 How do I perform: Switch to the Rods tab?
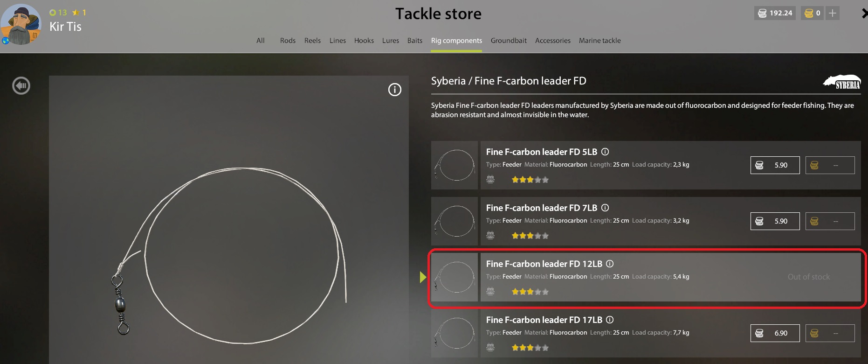point(288,41)
